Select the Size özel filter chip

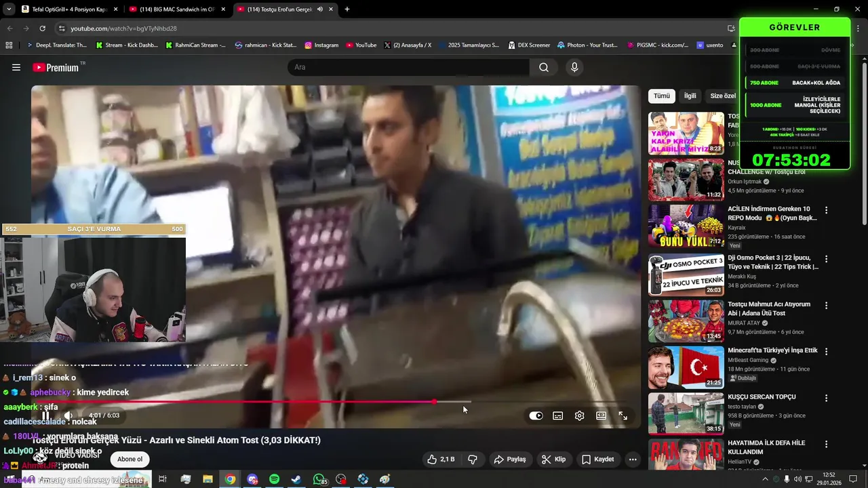pyautogui.click(x=723, y=96)
